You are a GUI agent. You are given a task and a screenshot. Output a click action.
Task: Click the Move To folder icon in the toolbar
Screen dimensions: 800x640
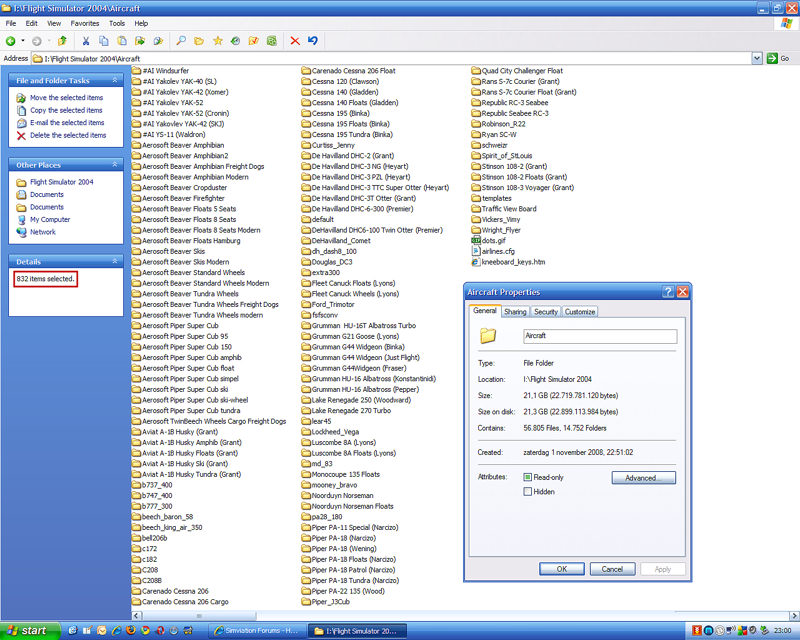[x=140, y=41]
